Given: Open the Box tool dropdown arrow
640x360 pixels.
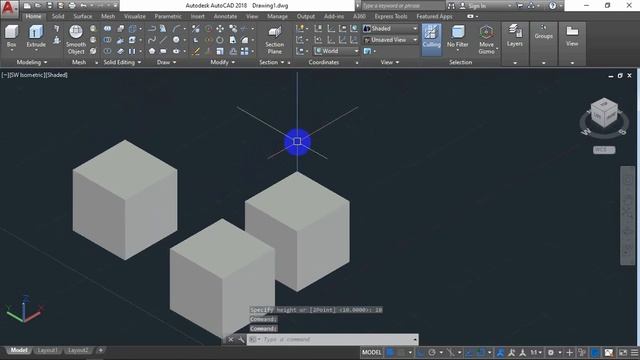Looking at the screenshot, I should coord(11,50).
